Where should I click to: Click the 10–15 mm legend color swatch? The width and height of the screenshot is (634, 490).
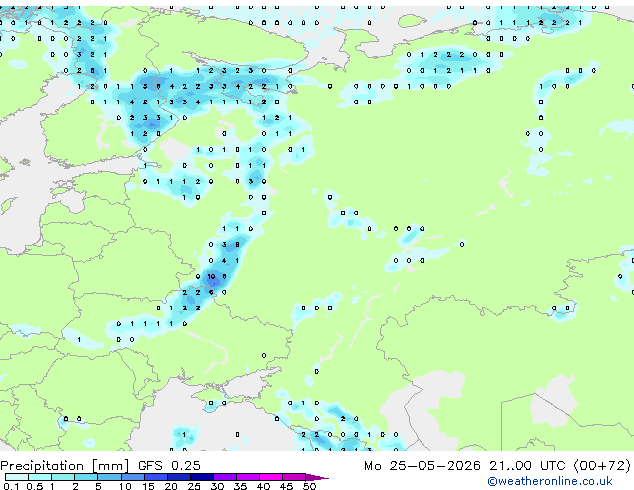point(132,477)
